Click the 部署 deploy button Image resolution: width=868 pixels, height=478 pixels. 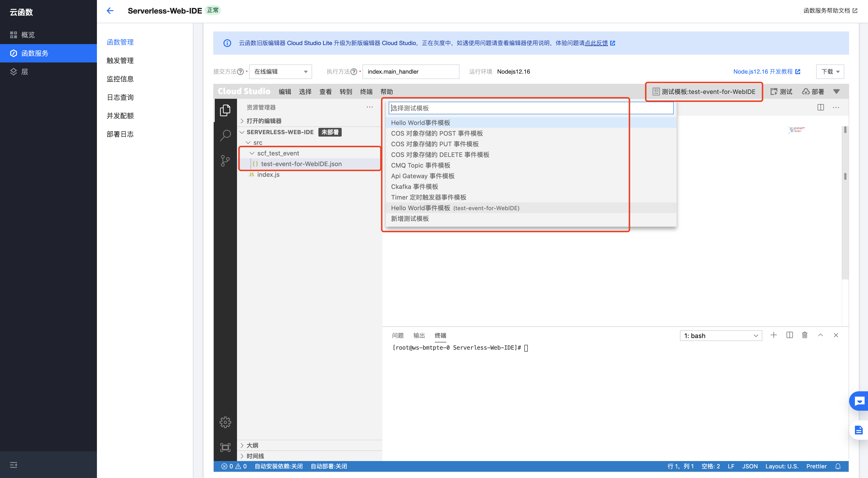tap(813, 92)
